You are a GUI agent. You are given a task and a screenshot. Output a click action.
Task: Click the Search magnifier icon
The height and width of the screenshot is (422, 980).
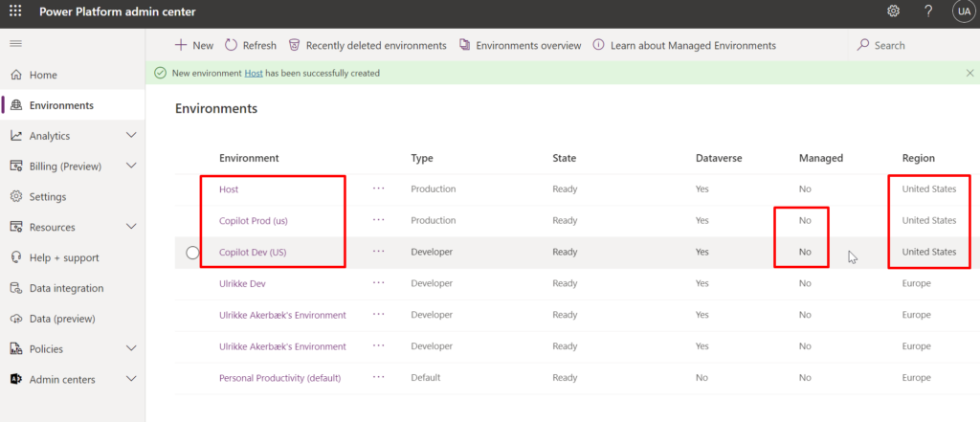pos(863,45)
